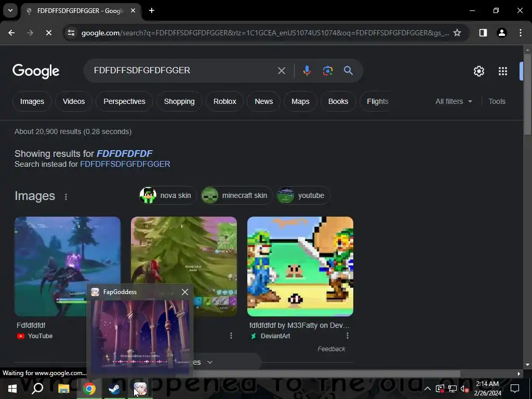This screenshot has height=399, width=532.
Task: Clear the Google search box text
Action: pos(282,71)
